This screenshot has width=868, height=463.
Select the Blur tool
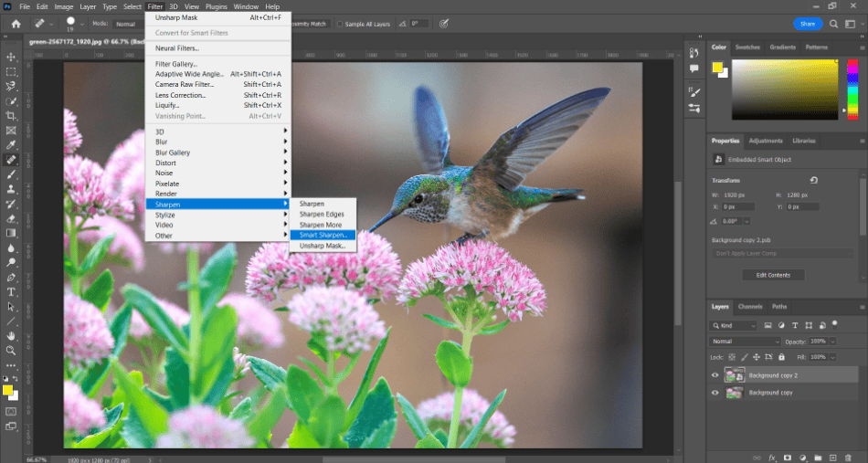point(11,247)
